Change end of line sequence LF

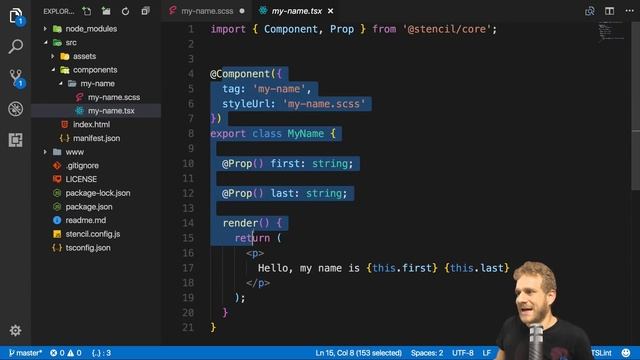click(x=487, y=353)
